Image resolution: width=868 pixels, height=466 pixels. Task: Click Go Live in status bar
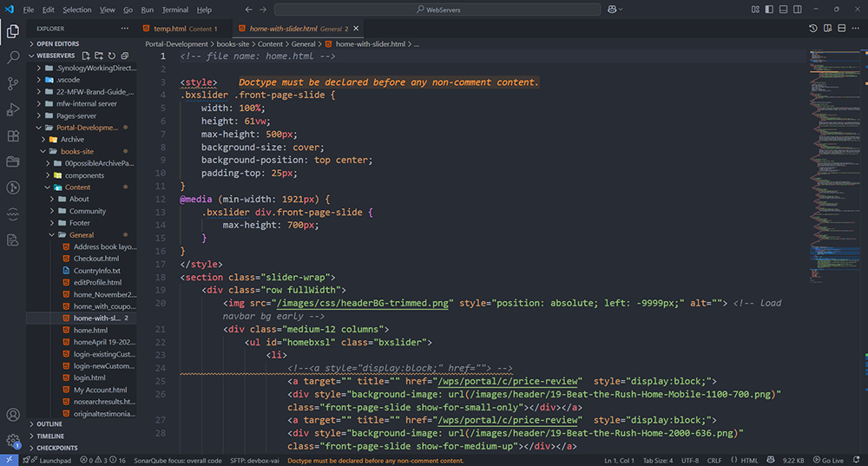coord(828,461)
